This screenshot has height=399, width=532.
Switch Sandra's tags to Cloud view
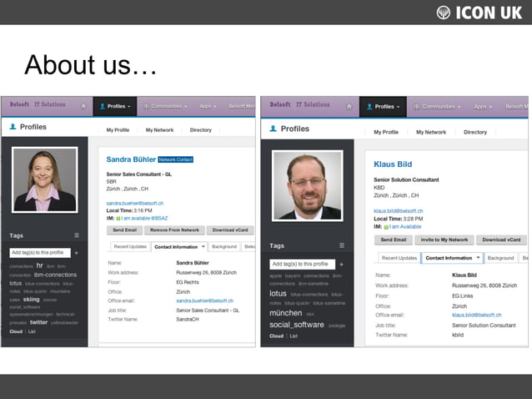[x=16, y=331]
